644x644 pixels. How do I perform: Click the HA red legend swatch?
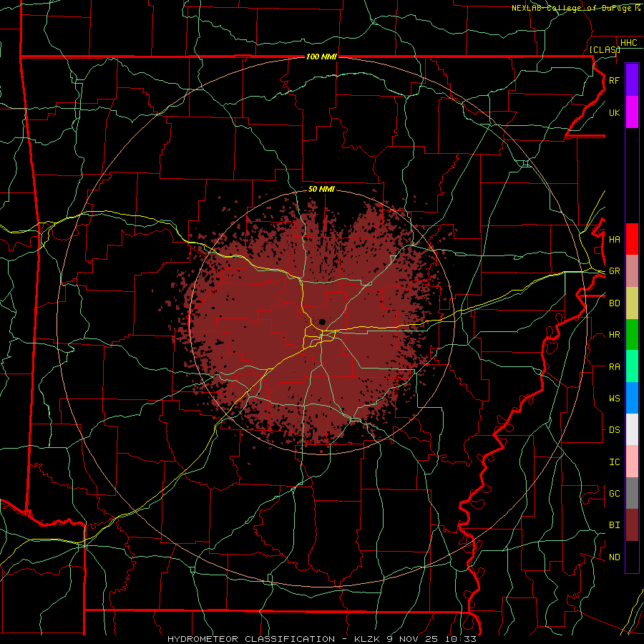click(632, 239)
